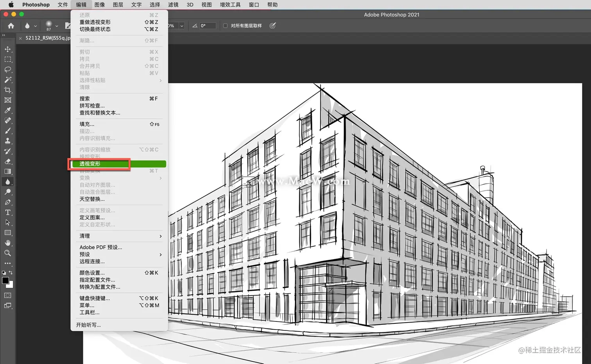
Task: Change screen mode icon
Action: click(x=8, y=305)
